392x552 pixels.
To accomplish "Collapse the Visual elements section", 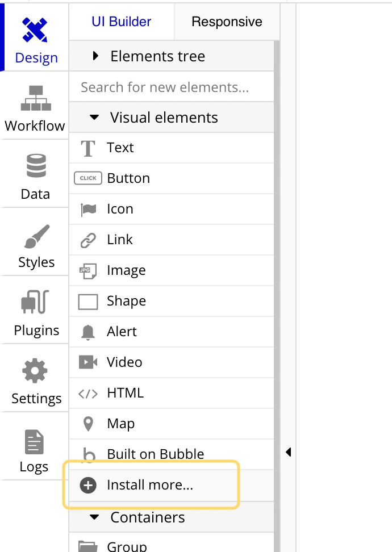I will (x=172, y=117).
